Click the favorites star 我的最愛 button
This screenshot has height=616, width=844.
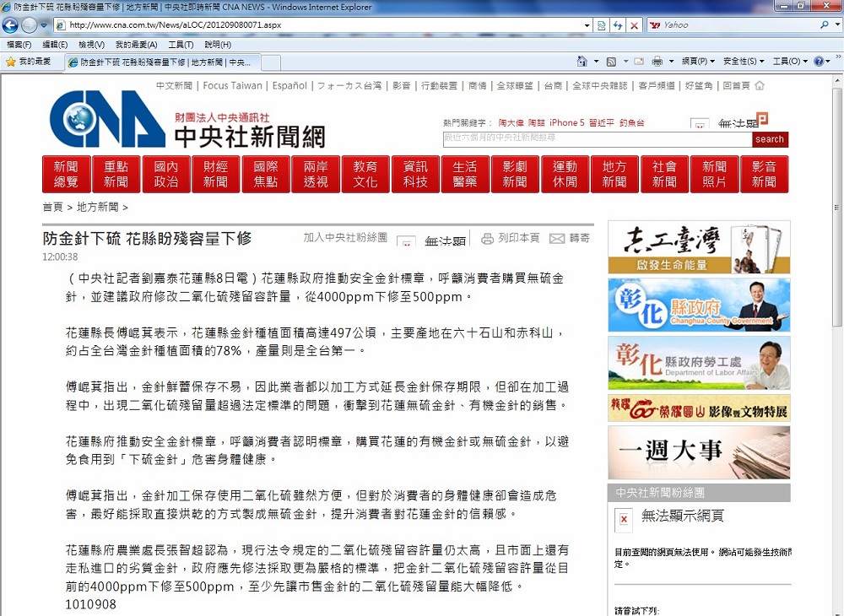coord(28,62)
